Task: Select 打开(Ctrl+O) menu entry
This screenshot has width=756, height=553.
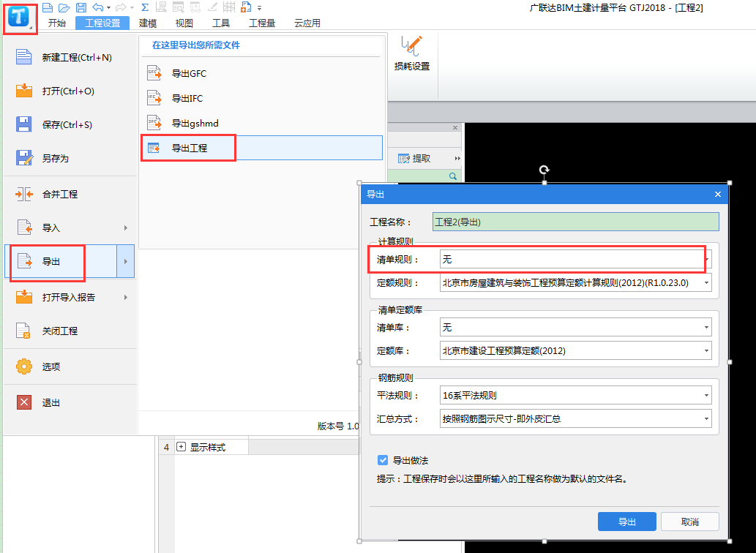Action: click(x=70, y=91)
